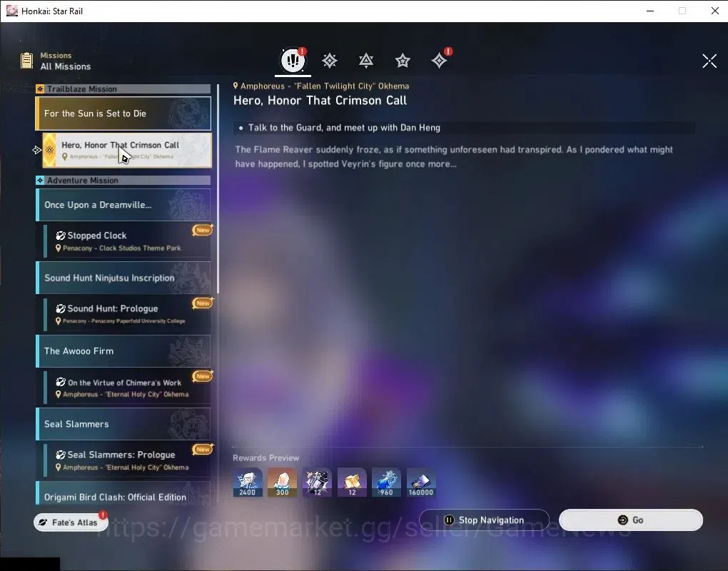Select the All Missions category tab icon

pos(293,60)
